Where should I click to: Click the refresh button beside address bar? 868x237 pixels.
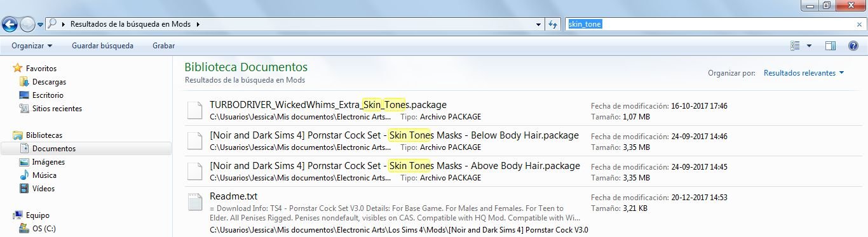point(552,24)
